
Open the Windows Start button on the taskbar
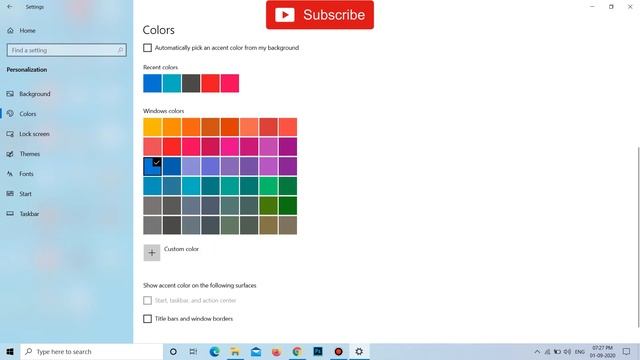click(x=10, y=351)
